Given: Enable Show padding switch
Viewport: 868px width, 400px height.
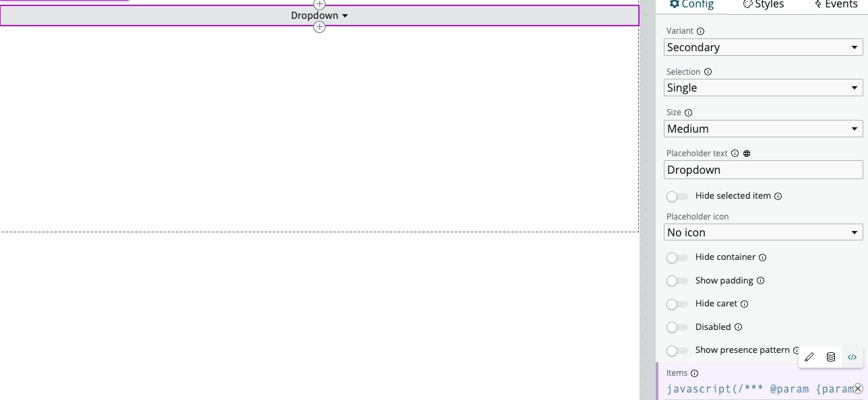Looking at the screenshot, I should (x=677, y=281).
